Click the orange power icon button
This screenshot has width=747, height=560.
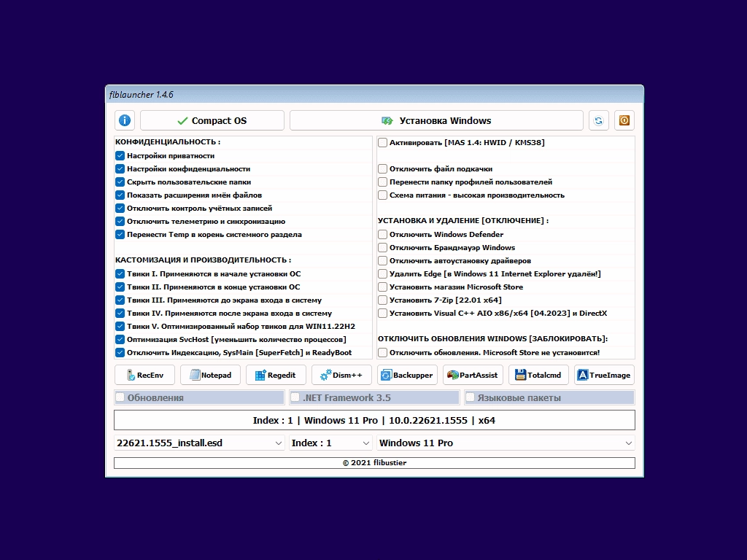click(624, 120)
